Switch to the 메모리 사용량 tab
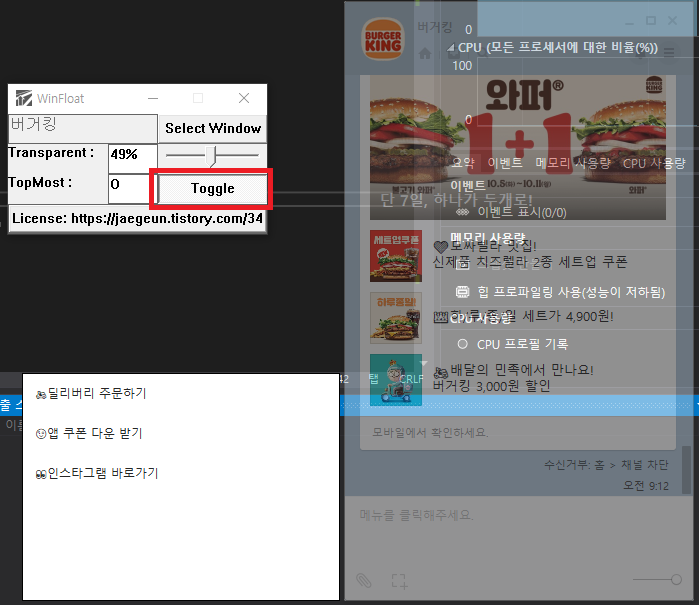Viewport: 699px width, 605px height. coord(573,163)
